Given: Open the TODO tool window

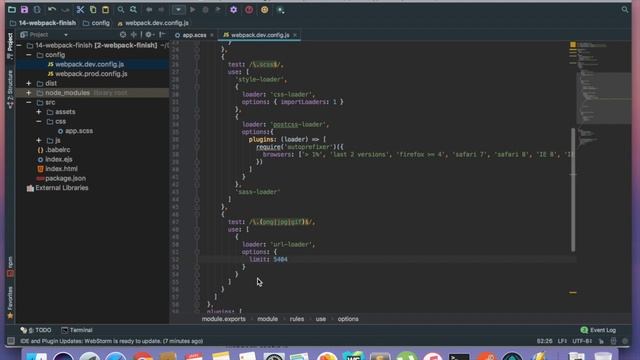Looking at the screenshot, I should coord(36,330).
